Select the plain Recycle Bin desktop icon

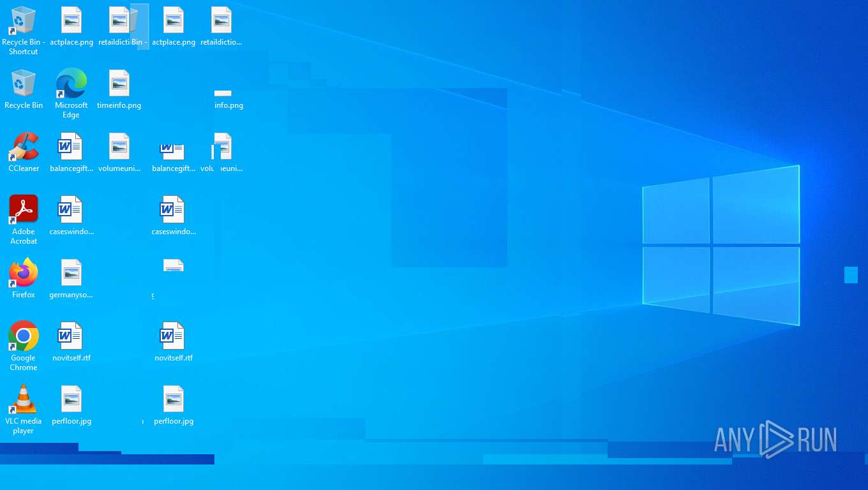24,89
